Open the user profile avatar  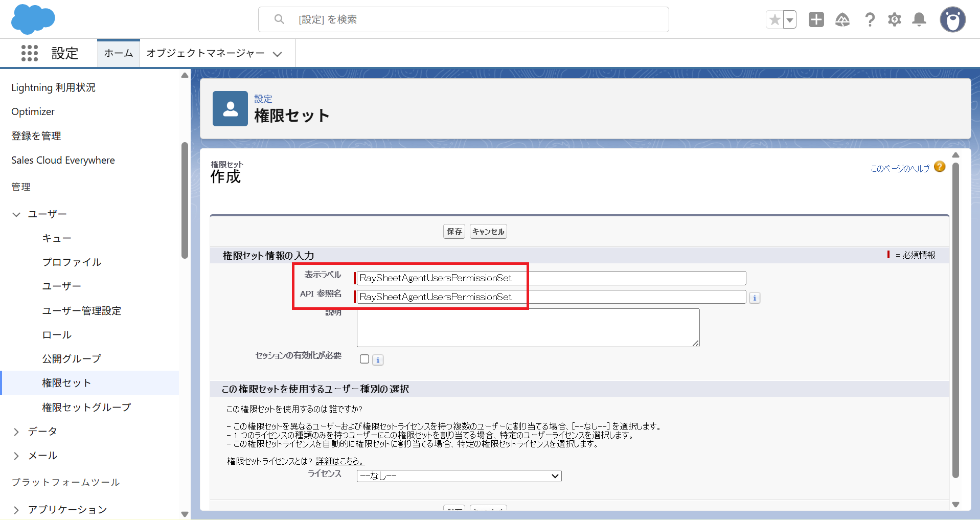click(x=952, y=20)
